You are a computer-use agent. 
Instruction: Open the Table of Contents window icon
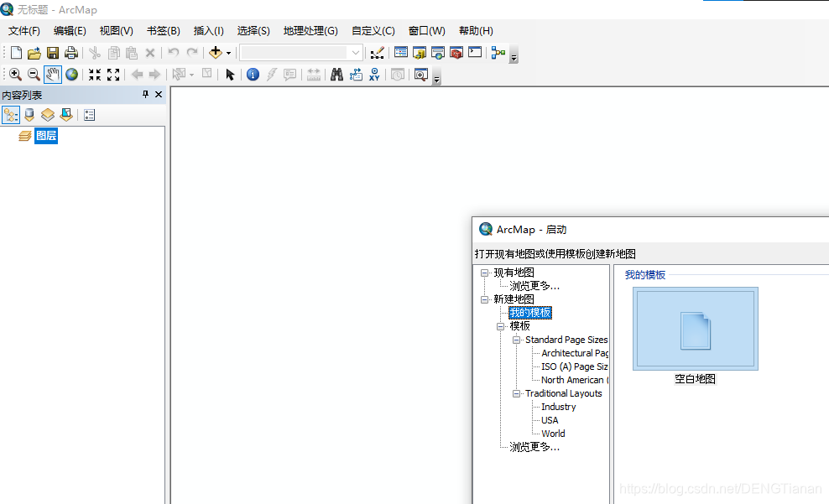[401, 52]
